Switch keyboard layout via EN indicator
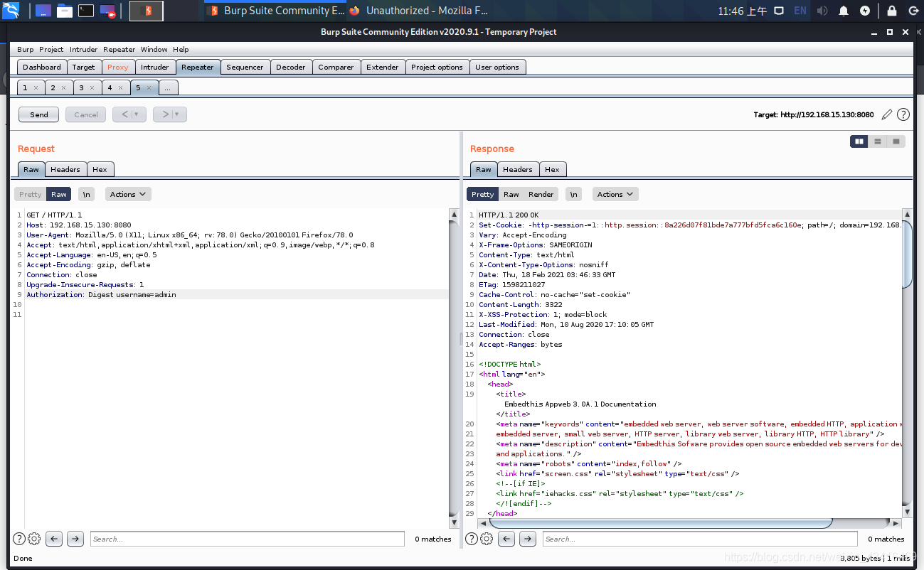 pyautogui.click(x=800, y=11)
